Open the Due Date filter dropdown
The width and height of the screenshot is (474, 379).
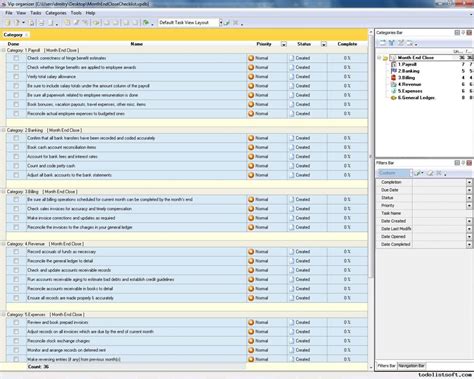(469, 190)
